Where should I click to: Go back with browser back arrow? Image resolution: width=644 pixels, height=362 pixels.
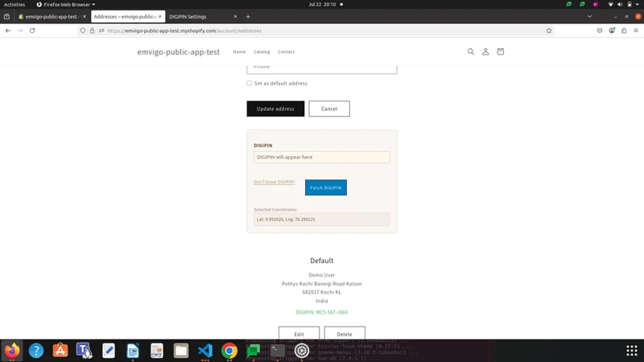click(x=8, y=31)
